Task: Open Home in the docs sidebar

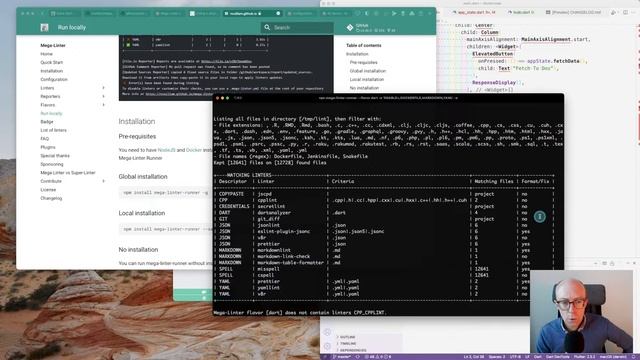Action: [x=47, y=54]
